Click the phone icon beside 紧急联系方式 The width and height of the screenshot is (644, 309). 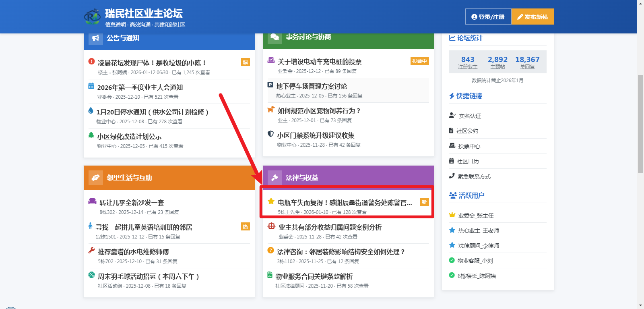pyautogui.click(x=452, y=176)
